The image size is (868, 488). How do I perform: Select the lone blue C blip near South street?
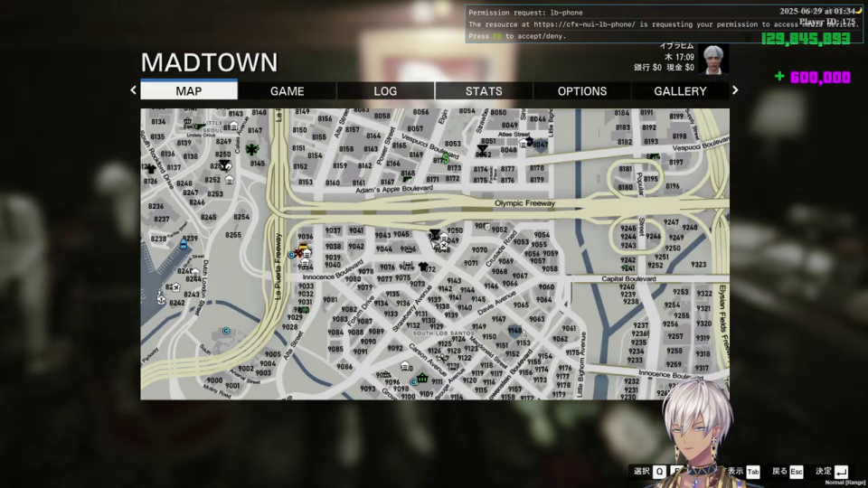point(226,331)
